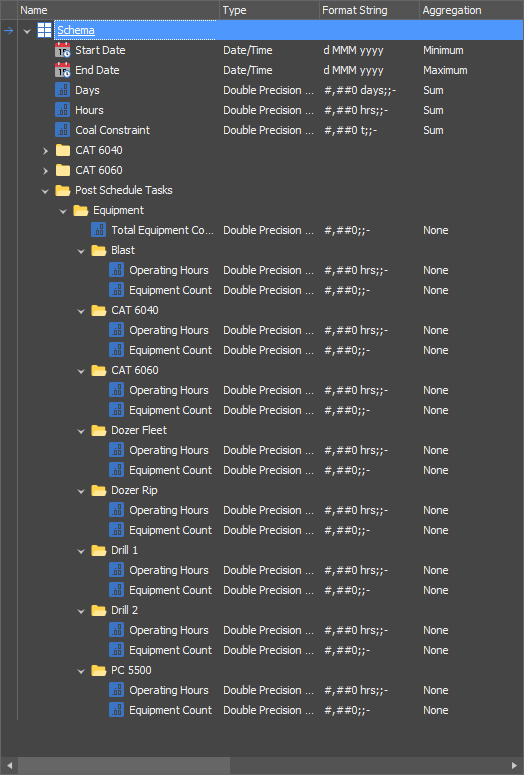Viewport: 524px width, 775px height.
Task: Collapse the Schema root node
Action: (x=27, y=31)
